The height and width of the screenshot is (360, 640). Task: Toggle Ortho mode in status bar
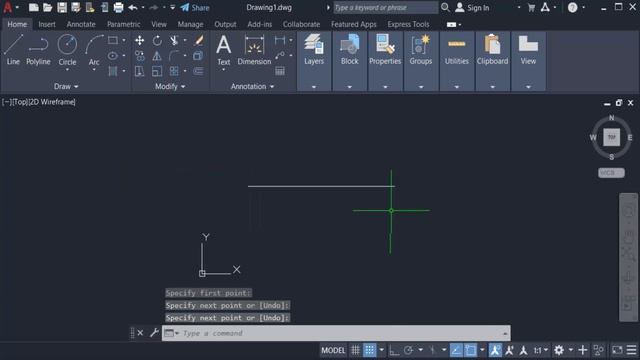[394, 350]
